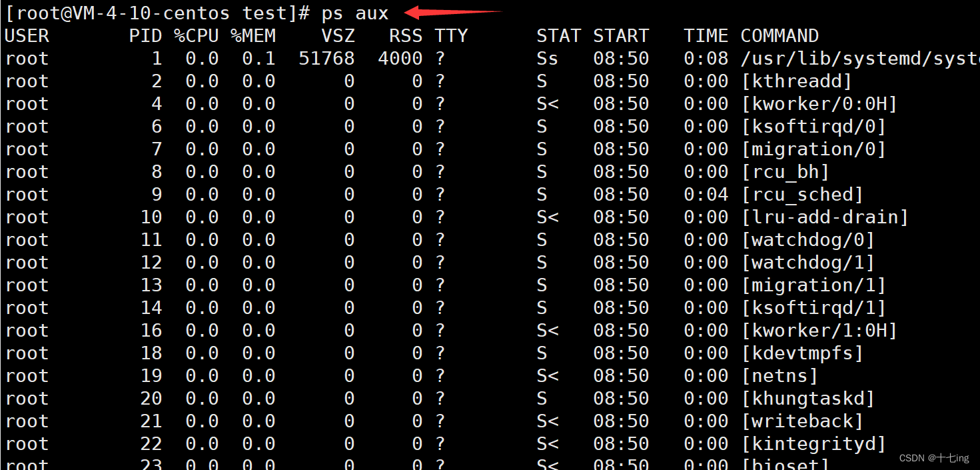980x470 pixels.
Task: Click the [migration/1] process name
Action: (813, 285)
